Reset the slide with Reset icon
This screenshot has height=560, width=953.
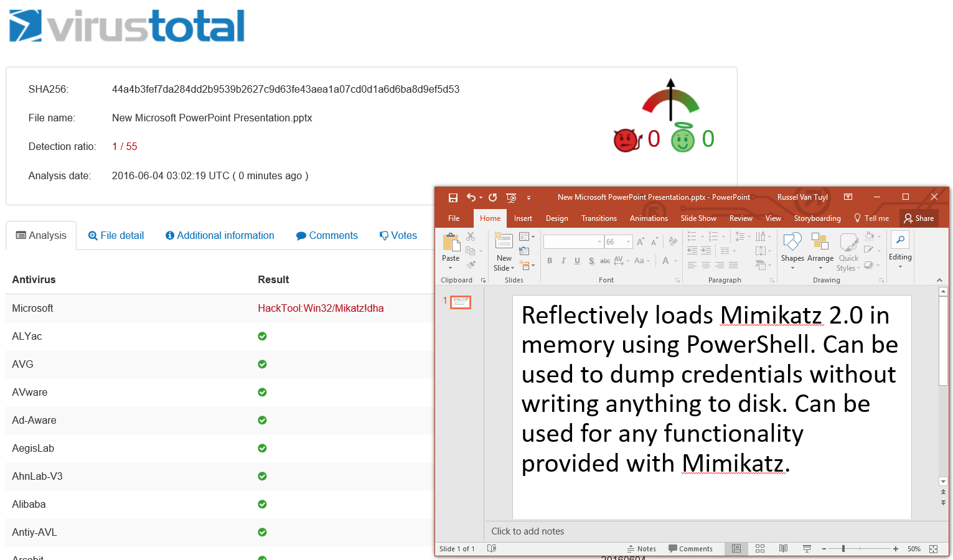pos(525,251)
